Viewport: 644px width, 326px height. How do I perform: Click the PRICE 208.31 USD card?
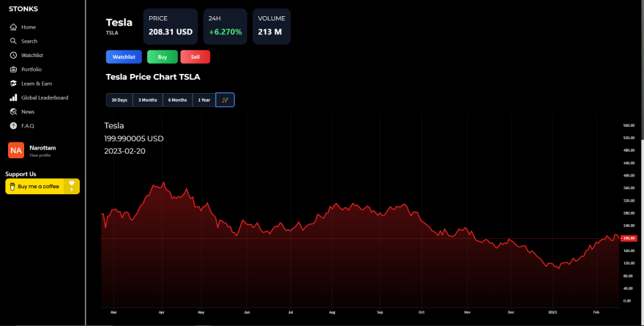171,26
